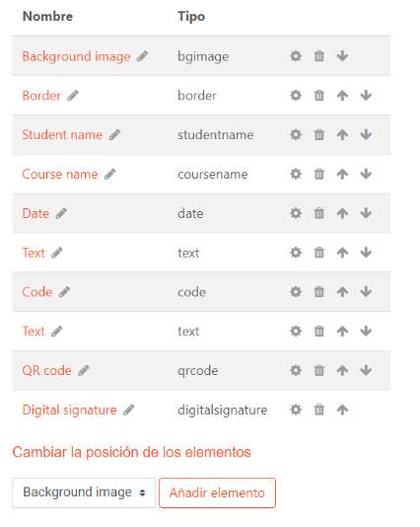Viewport: 420px width, 527px height.
Task: Open the Border element link
Action: tap(41, 96)
